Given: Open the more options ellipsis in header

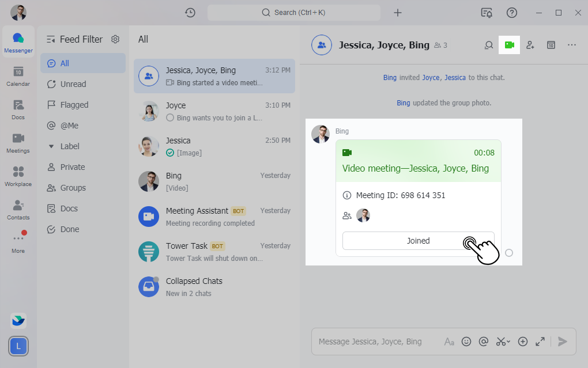Looking at the screenshot, I should [x=572, y=45].
